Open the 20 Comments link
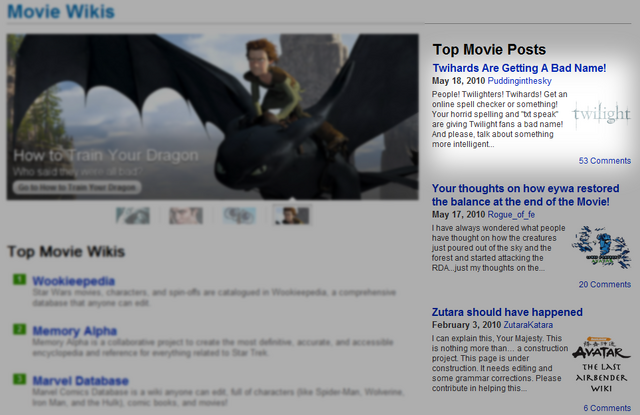 point(604,284)
